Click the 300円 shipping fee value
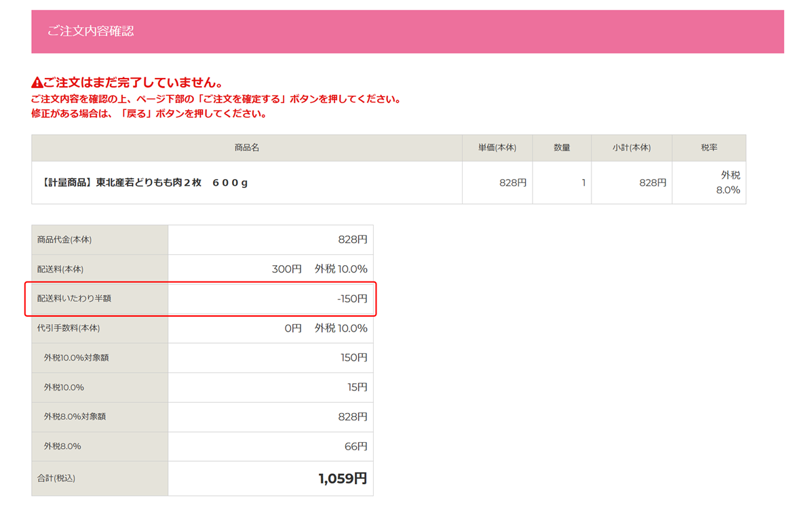812x512 pixels. pos(286,269)
